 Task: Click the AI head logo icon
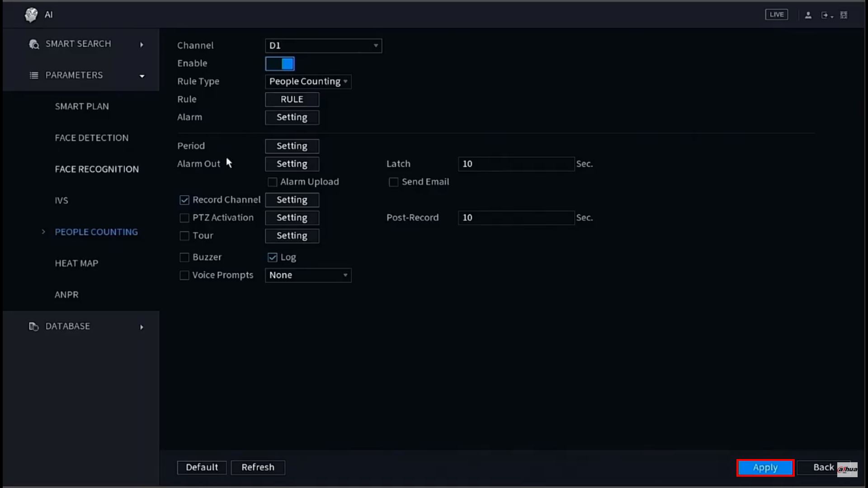pyautogui.click(x=31, y=14)
